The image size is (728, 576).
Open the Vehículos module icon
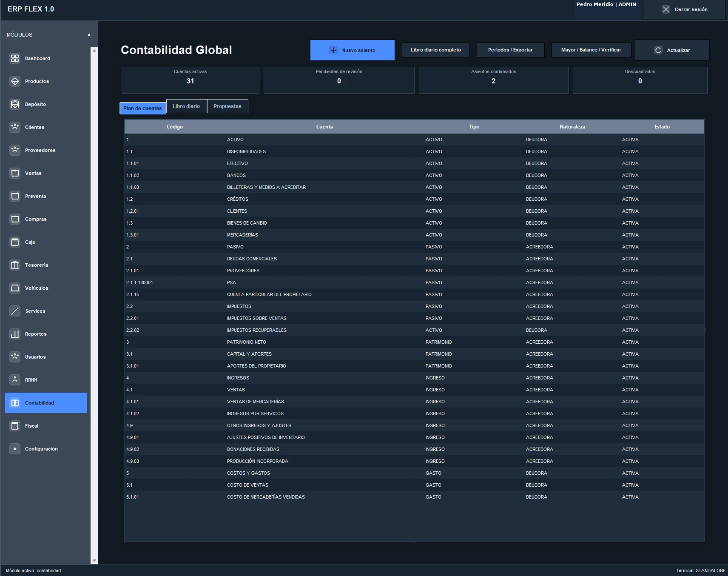point(15,288)
